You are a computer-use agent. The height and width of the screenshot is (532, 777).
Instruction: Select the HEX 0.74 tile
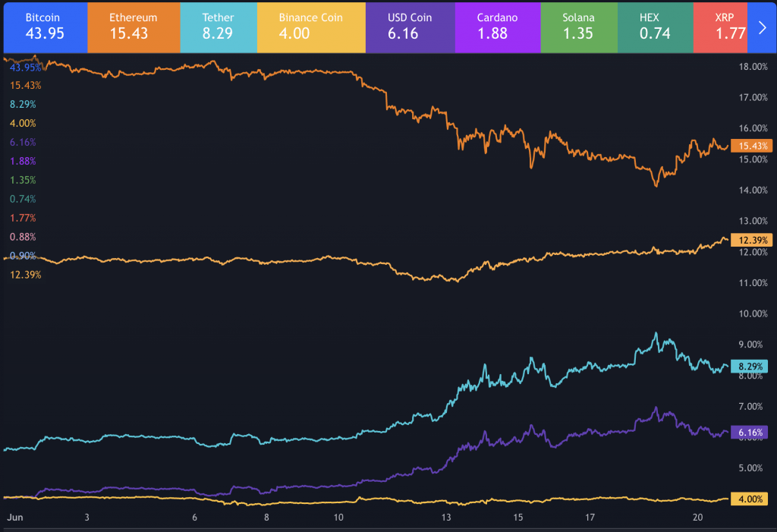tap(655, 27)
